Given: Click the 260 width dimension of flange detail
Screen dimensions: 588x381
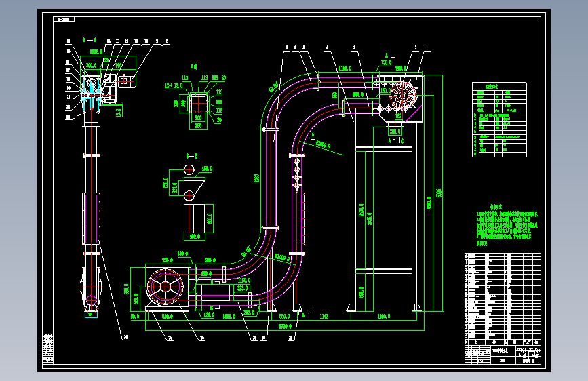Looking at the screenshot, I should [199, 126].
